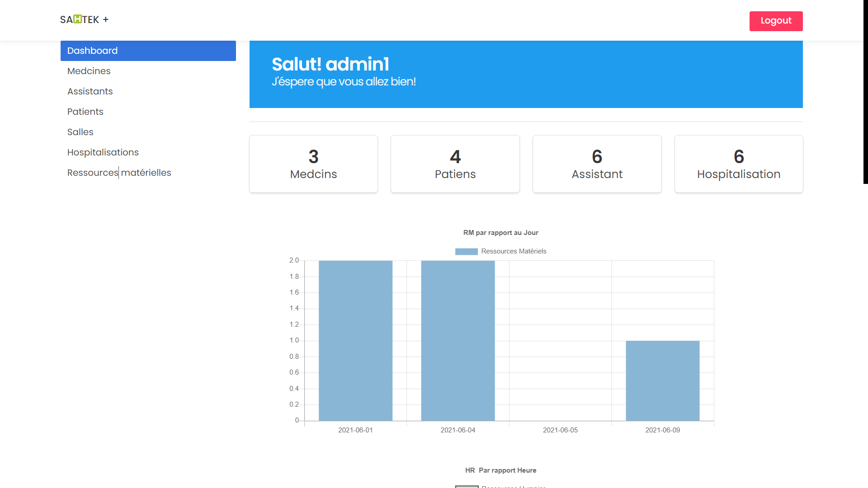Click the Assistant stat card showing 6
This screenshot has height=488, width=868.
[597, 164]
